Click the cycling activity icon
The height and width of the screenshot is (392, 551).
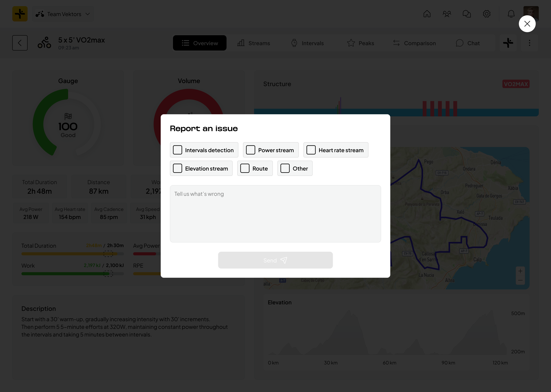coord(44,42)
